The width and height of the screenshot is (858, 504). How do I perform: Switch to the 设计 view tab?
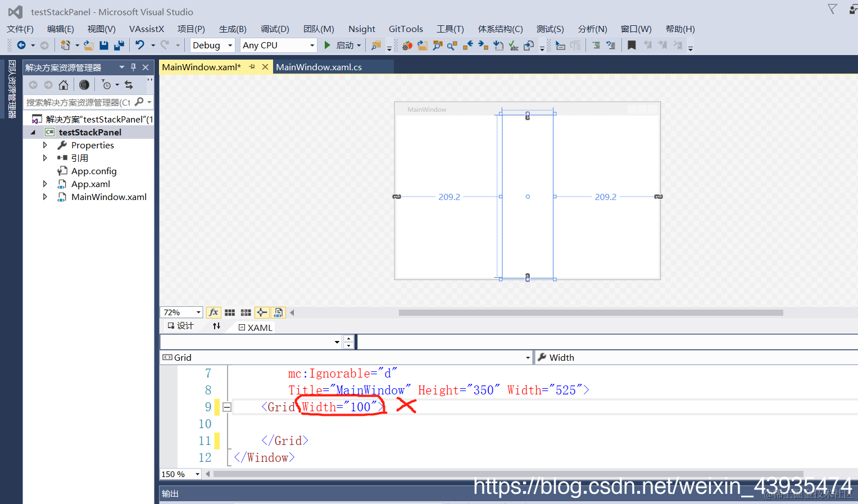pos(181,326)
